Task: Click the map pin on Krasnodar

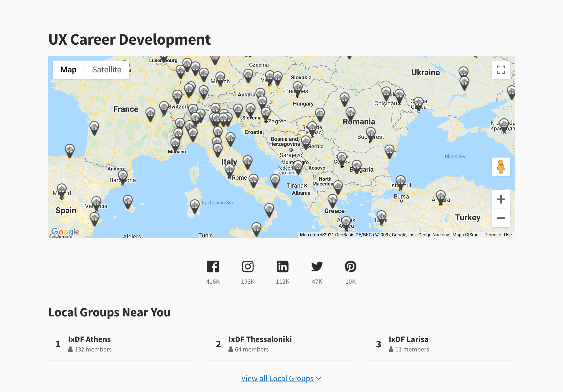Action: [x=504, y=125]
